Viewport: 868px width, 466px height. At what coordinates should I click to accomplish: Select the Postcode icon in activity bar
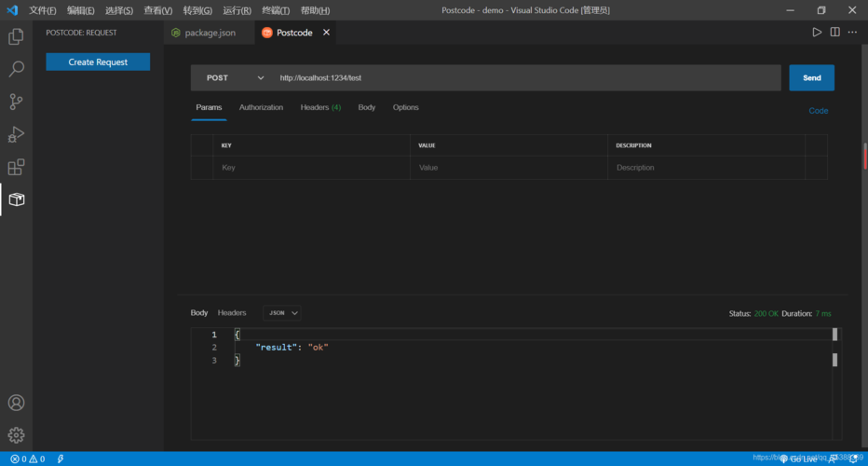[16, 199]
